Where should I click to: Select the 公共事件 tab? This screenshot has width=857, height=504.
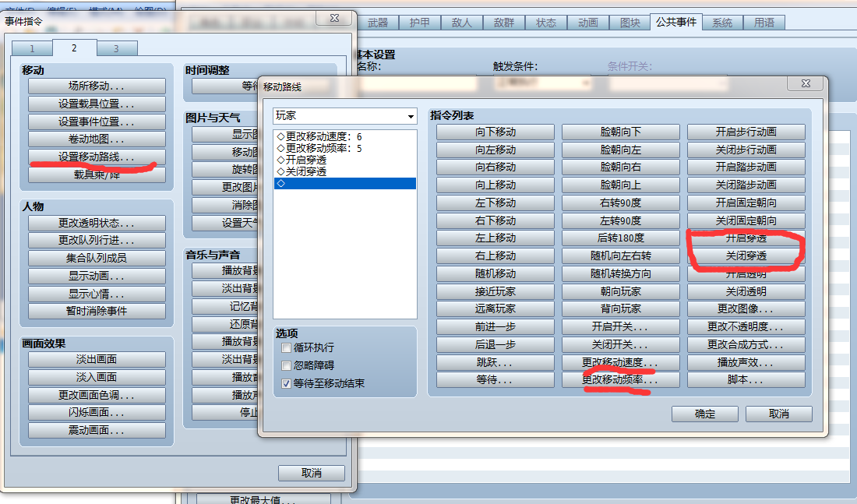pos(676,22)
